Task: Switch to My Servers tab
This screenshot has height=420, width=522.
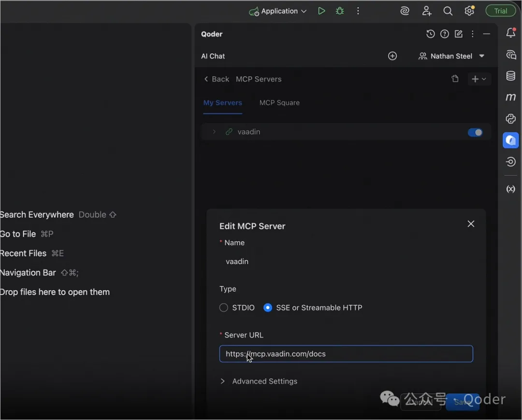Action: pos(223,103)
